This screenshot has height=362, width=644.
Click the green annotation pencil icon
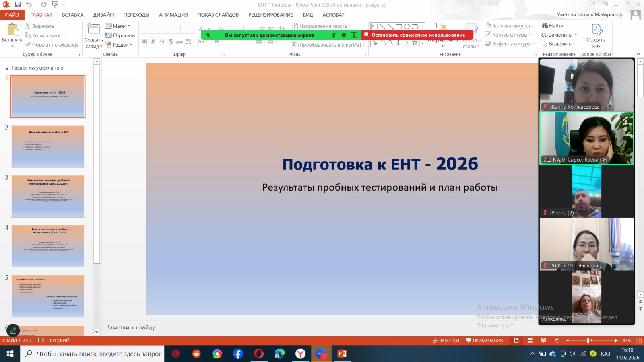13,330
